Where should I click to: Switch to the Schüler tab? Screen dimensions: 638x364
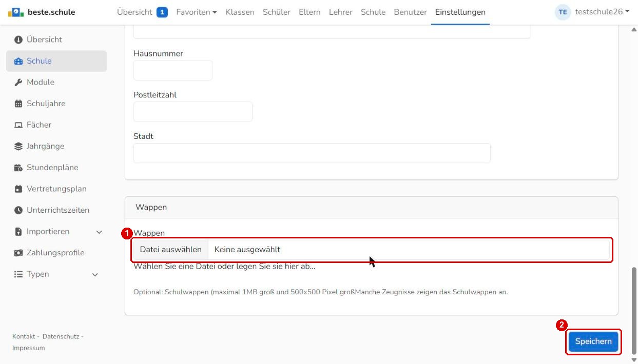pyautogui.click(x=277, y=12)
